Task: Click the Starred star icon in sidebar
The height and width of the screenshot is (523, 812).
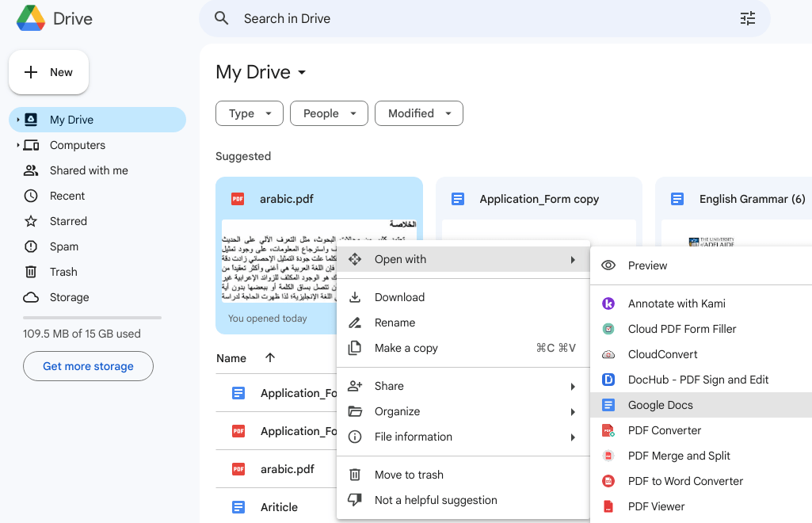Action: [31, 221]
